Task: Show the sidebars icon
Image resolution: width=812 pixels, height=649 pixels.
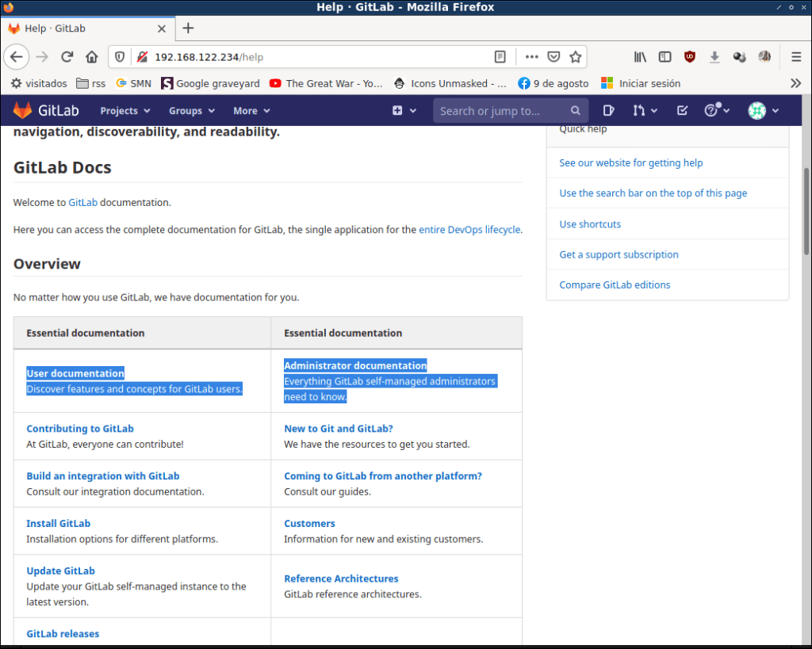Action: pos(665,57)
